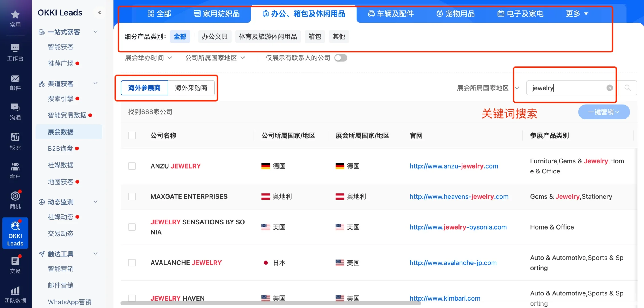This screenshot has width=644, height=308.
Task: Clear the jewelry search input field
Action: coord(609,88)
